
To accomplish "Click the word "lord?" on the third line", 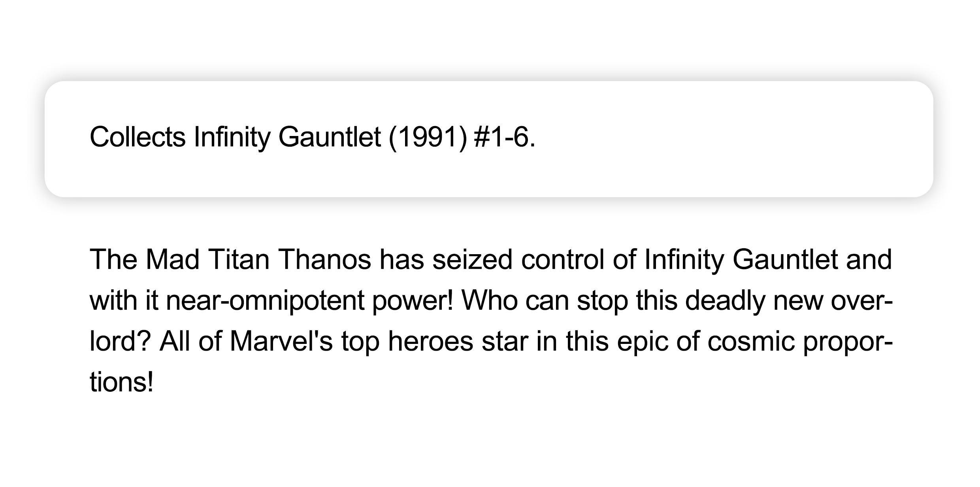I will [120, 342].
